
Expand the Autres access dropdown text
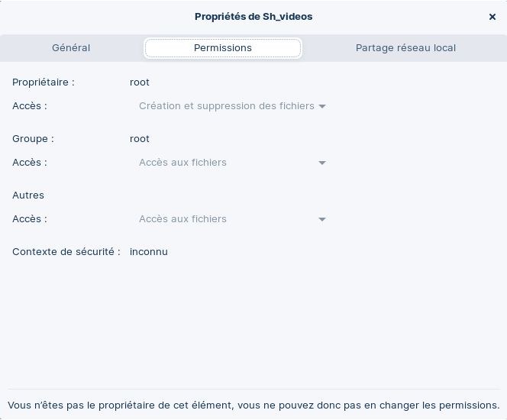pos(182,219)
